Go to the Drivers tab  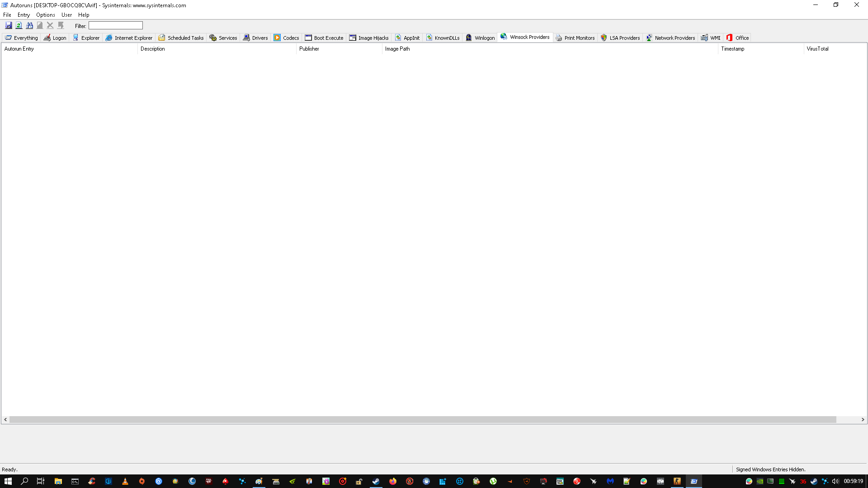point(255,38)
